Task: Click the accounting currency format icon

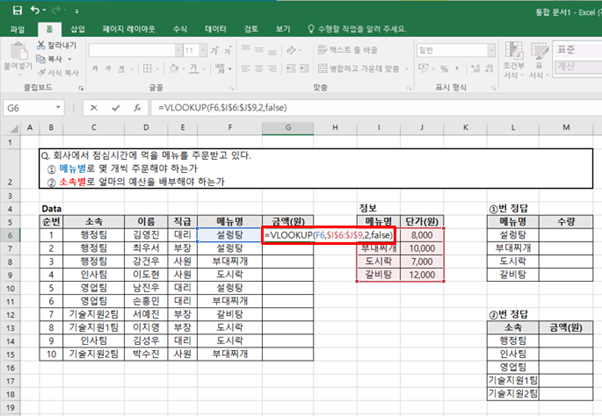Action: click(423, 69)
